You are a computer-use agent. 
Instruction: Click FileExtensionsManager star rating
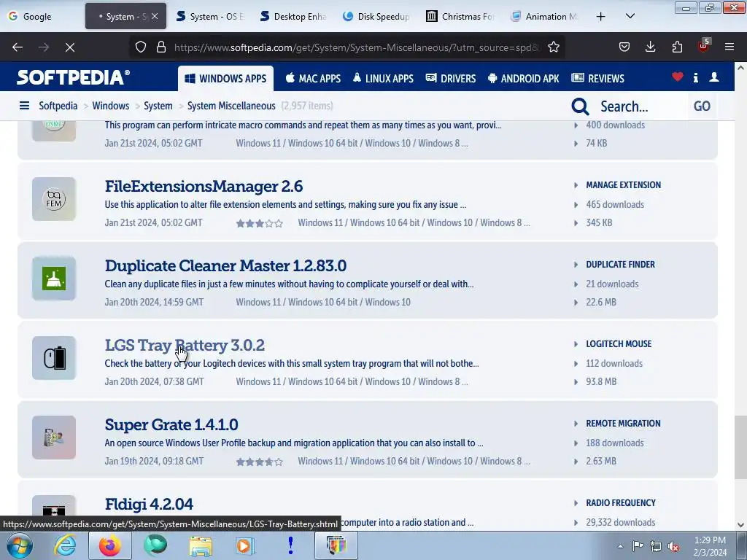pyautogui.click(x=260, y=223)
